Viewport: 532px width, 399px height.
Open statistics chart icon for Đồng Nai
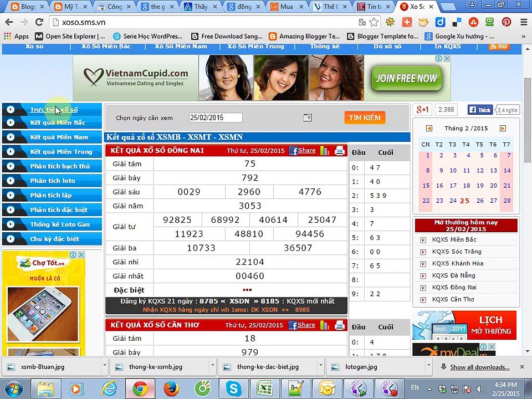(x=325, y=151)
